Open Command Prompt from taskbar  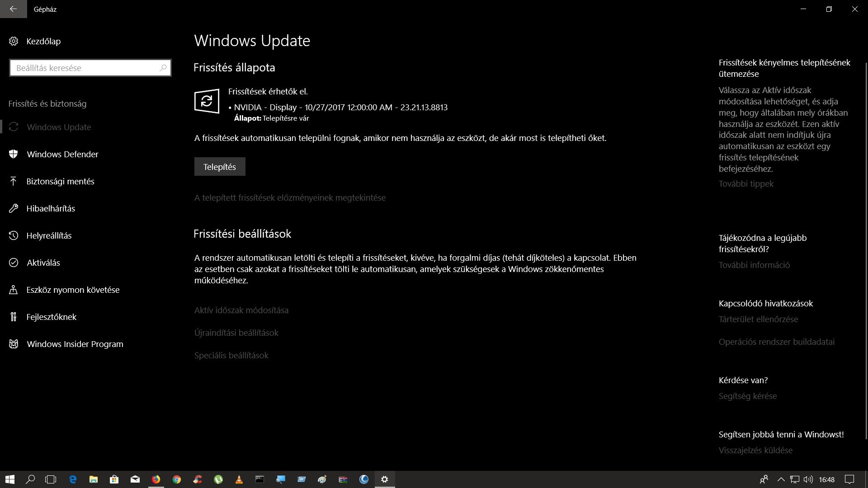point(260,479)
